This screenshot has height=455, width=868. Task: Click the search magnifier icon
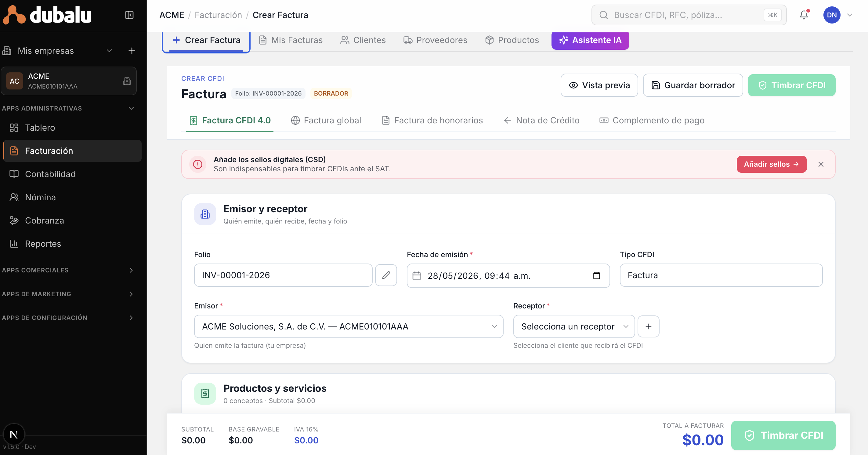[x=604, y=15]
